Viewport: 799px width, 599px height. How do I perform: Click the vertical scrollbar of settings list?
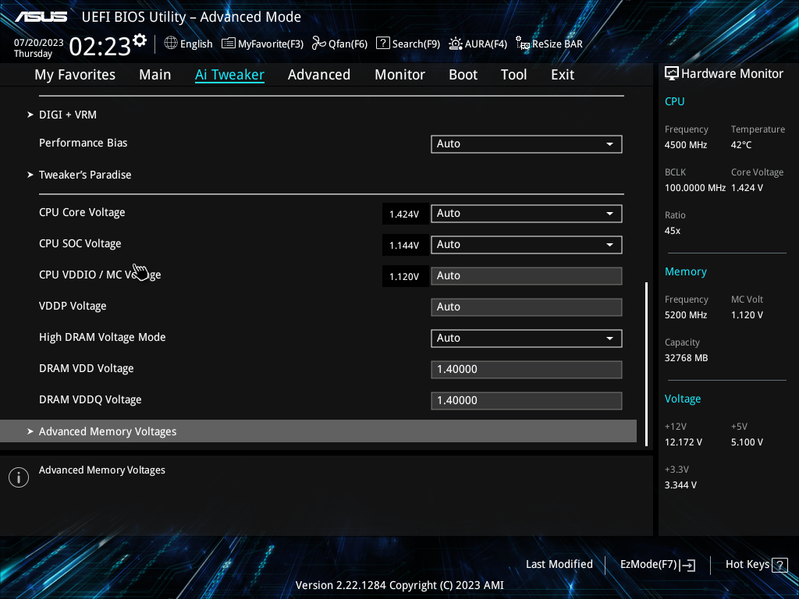[647, 364]
